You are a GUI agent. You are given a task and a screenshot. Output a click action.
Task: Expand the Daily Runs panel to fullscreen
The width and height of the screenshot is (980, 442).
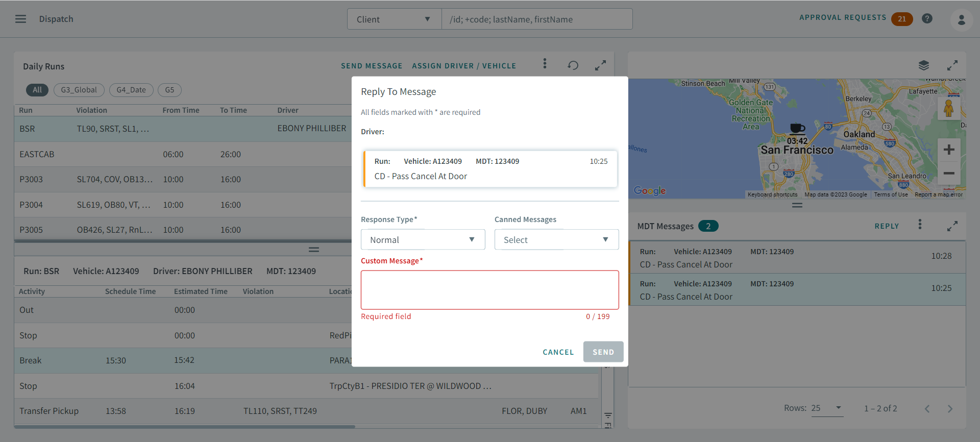[600, 65]
